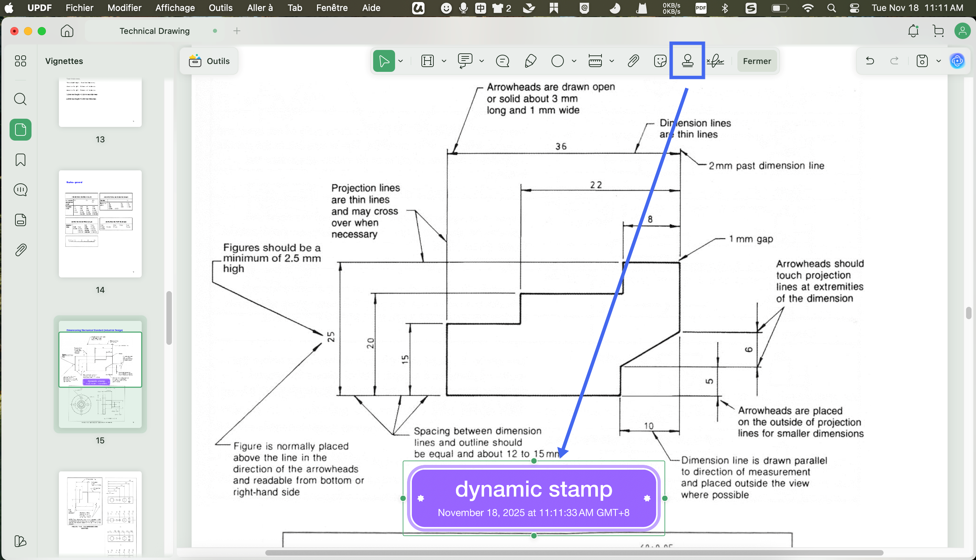Screen dimensions: 976x560
Task: Open the search panel in left sidebar
Action: (21, 99)
